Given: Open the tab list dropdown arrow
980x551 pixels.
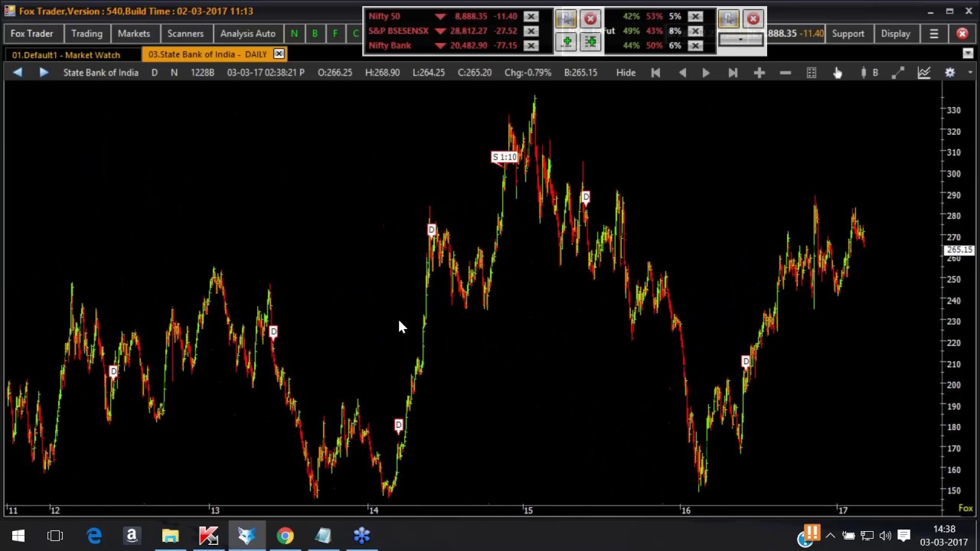Looking at the screenshot, I should coord(968,54).
